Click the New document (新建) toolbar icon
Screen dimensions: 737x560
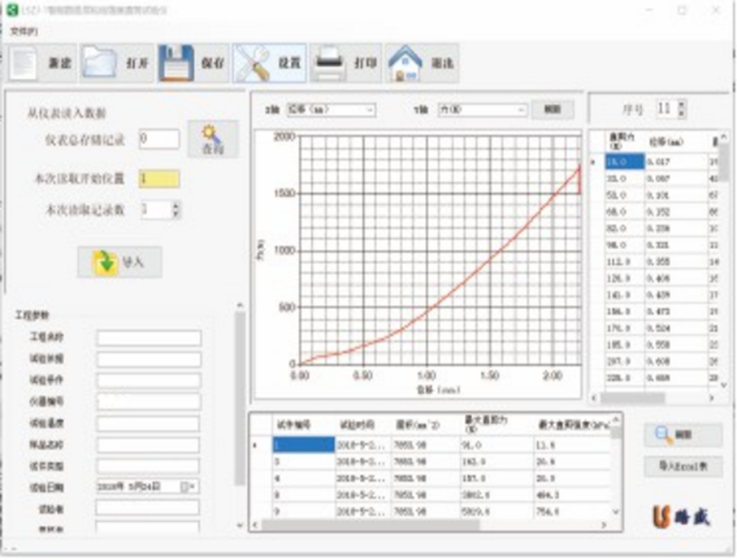coord(24,63)
